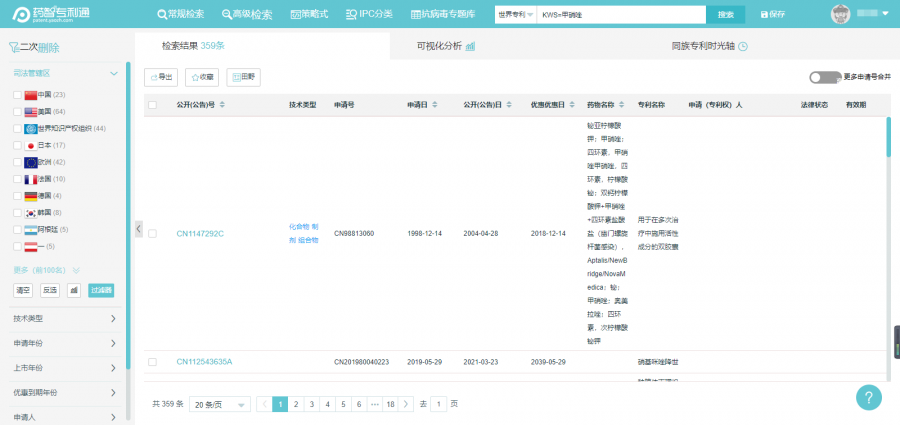This screenshot has width=900, height=425.
Task: Open the 同族专利时光轴 tab
Action: tap(709, 46)
